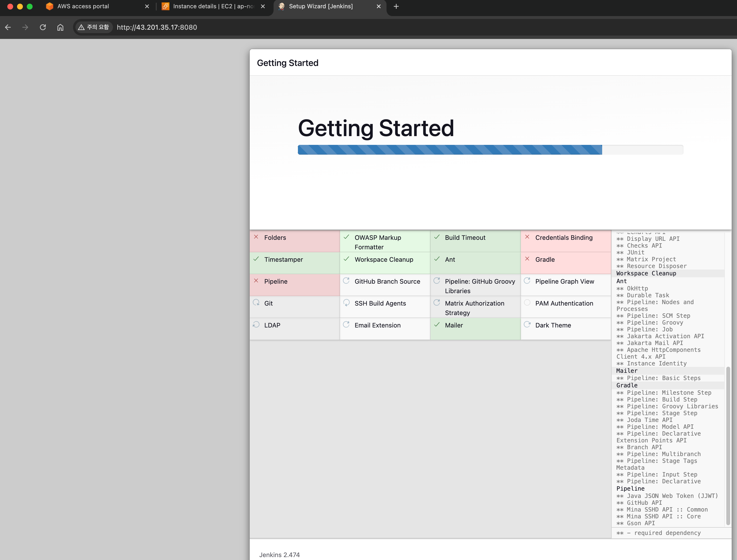
Task: Click the Credentials Binding plugin label
Action: point(564,238)
